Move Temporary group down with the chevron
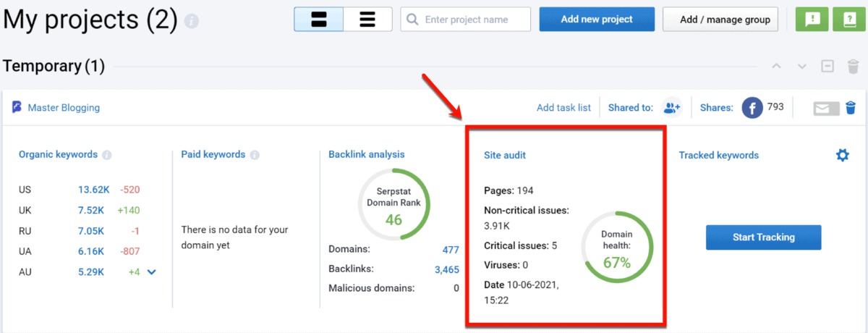 tap(802, 67)
